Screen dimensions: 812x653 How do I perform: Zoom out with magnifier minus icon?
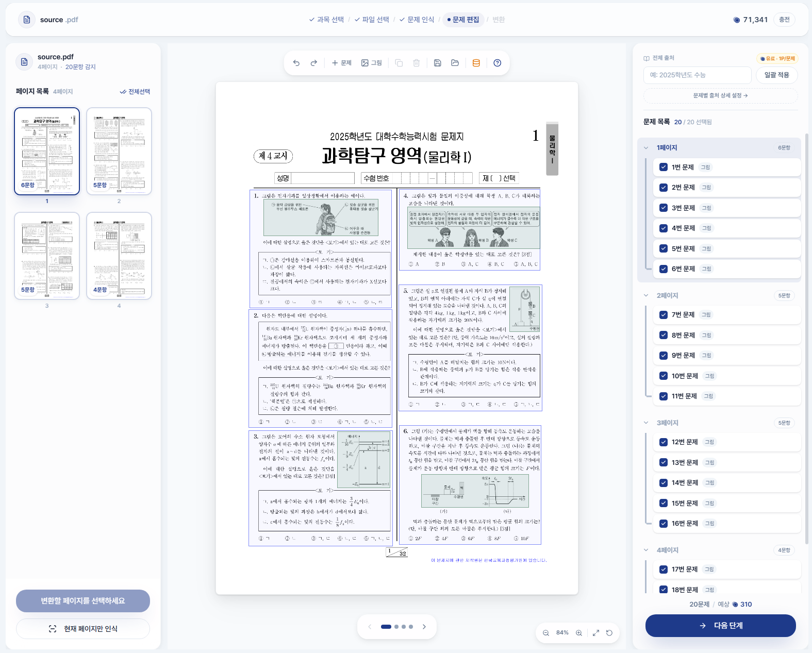click(546, 633)
